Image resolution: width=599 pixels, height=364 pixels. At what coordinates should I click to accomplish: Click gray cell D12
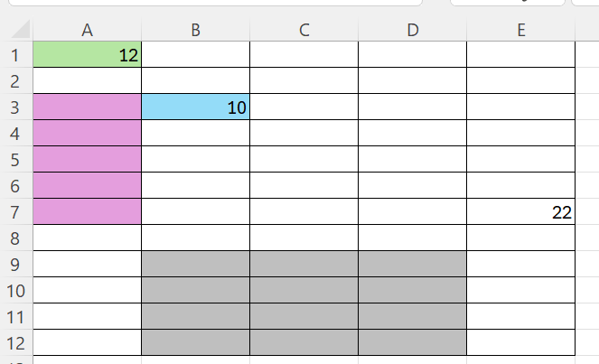(412, 343)
